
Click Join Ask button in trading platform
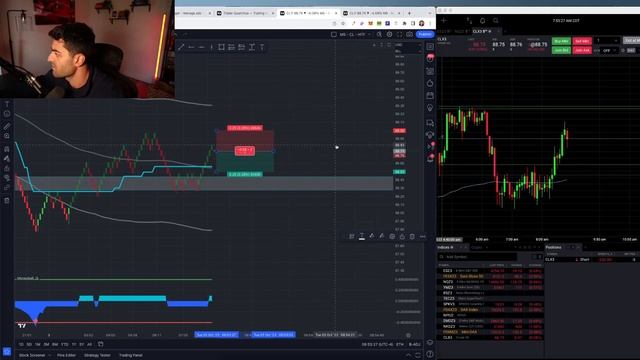point(582,50)
